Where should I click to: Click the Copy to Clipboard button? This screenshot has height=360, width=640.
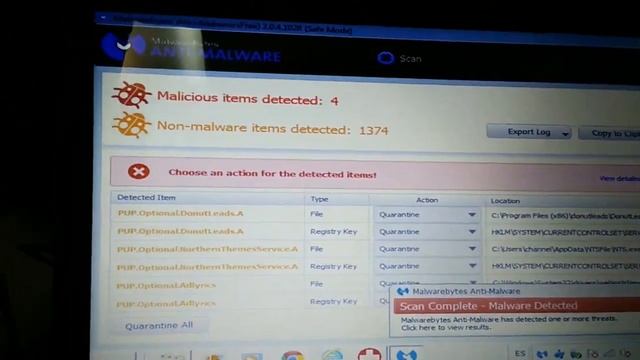point(609,133)
